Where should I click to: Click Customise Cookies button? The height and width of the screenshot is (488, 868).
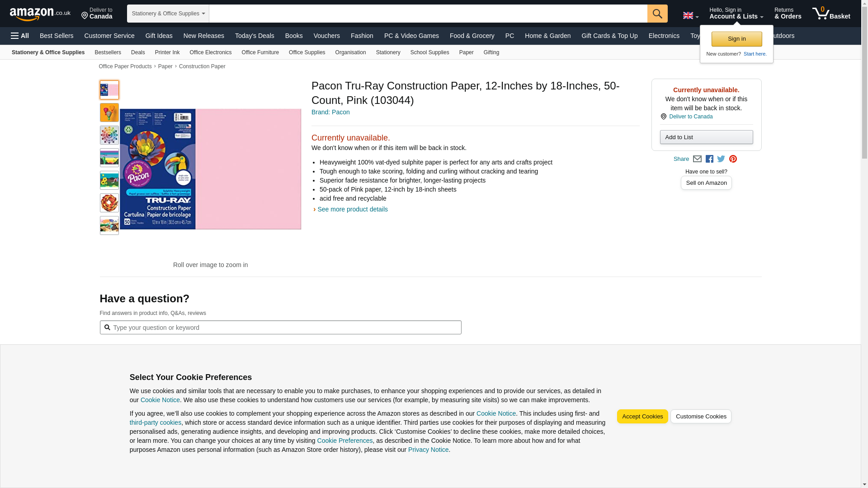[700, 417]
